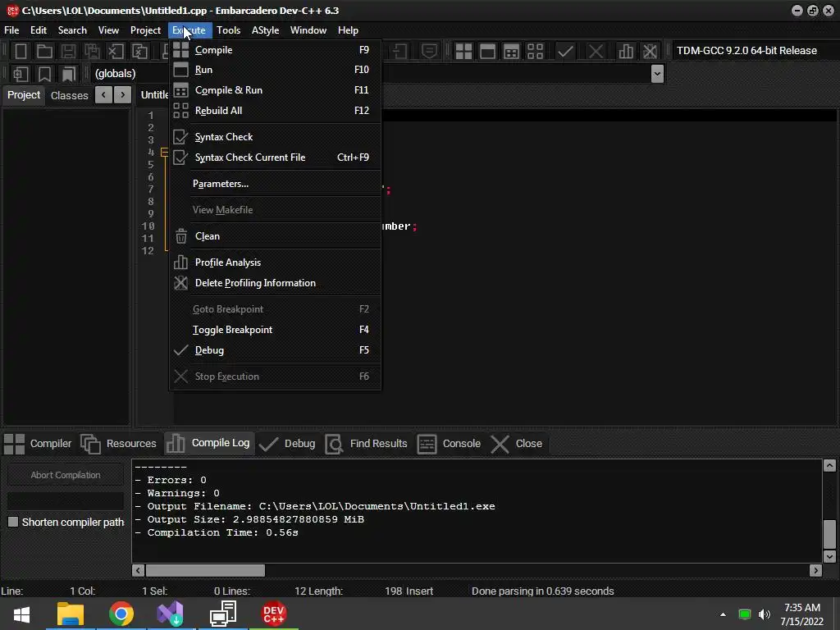
Task: Click the compile log scroll-up arrow
Action: point(829,466)
